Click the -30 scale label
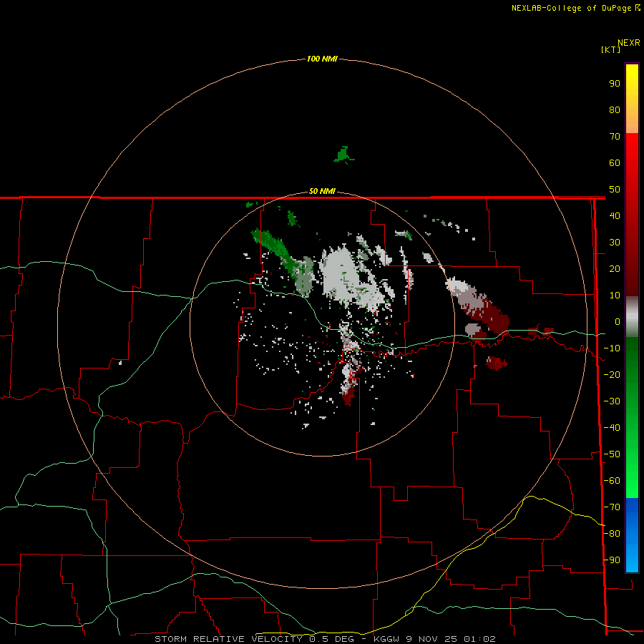The width and height of the screenshot is (644, 644). (612, 401)
